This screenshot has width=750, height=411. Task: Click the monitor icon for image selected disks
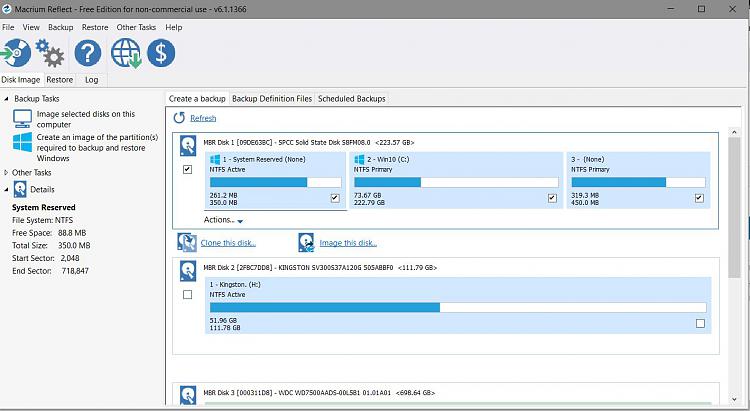point(22,119)
